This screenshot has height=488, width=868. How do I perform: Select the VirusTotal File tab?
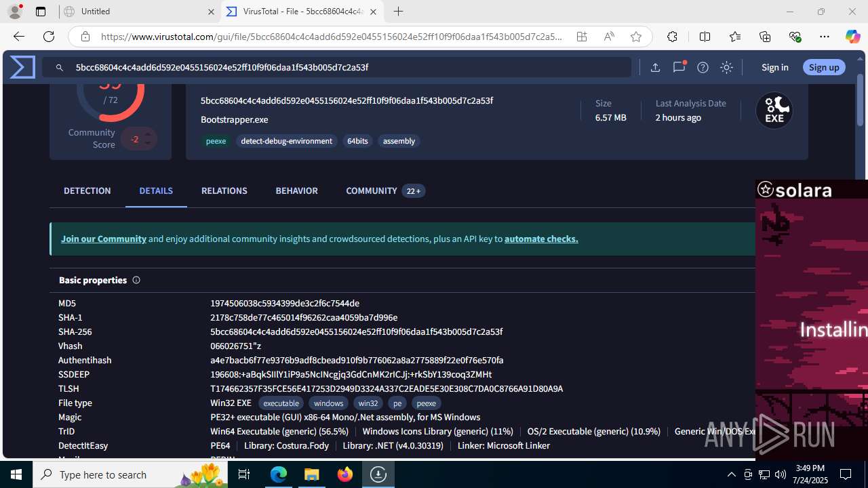pyautogui.click(x=302, y=12)
